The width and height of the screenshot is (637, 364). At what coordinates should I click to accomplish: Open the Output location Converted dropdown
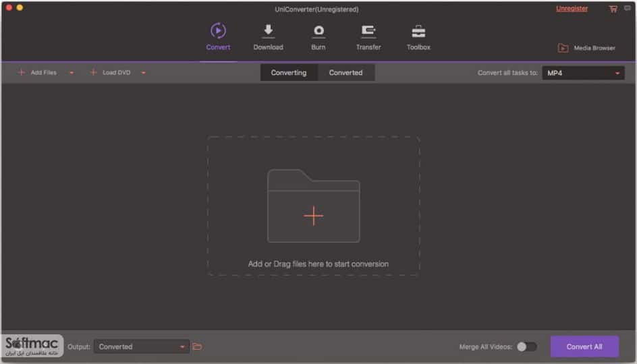pyautogui.click(x=142, y=346)
